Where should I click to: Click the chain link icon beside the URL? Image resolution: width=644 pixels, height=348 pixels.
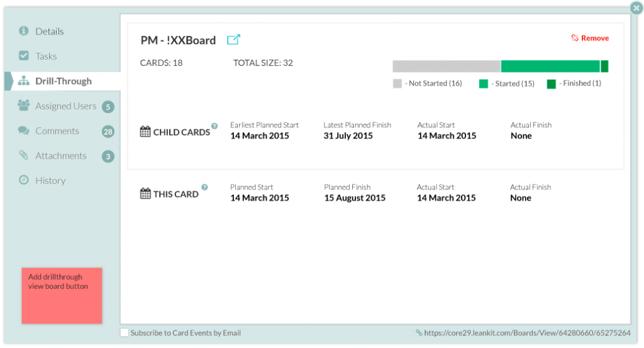(419, 332)
